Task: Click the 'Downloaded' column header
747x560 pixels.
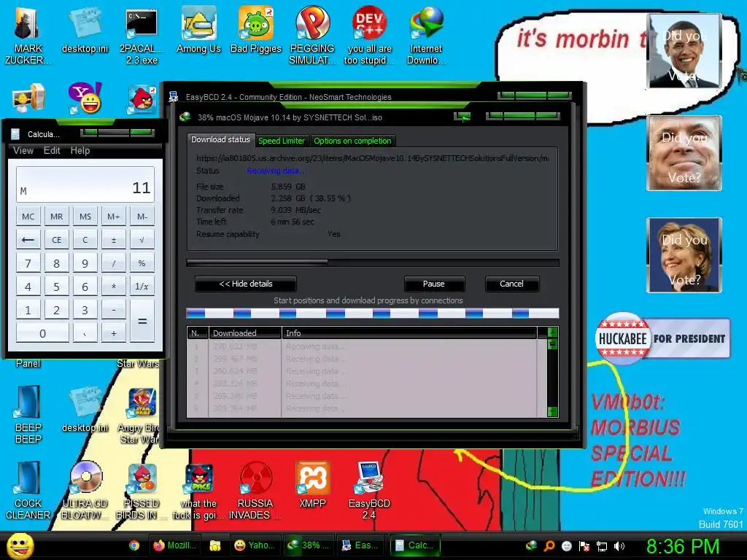Action: tap(245, 332)
